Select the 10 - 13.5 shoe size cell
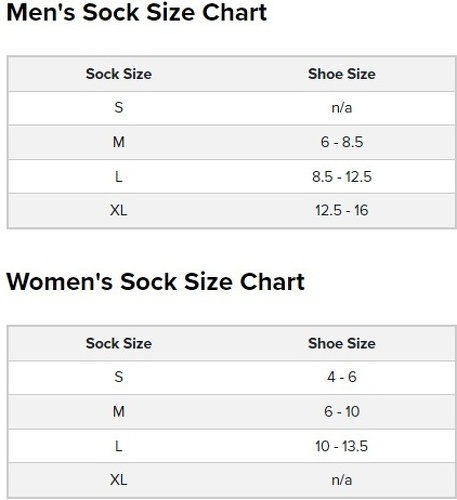457x500 pixels. [342, 446]
